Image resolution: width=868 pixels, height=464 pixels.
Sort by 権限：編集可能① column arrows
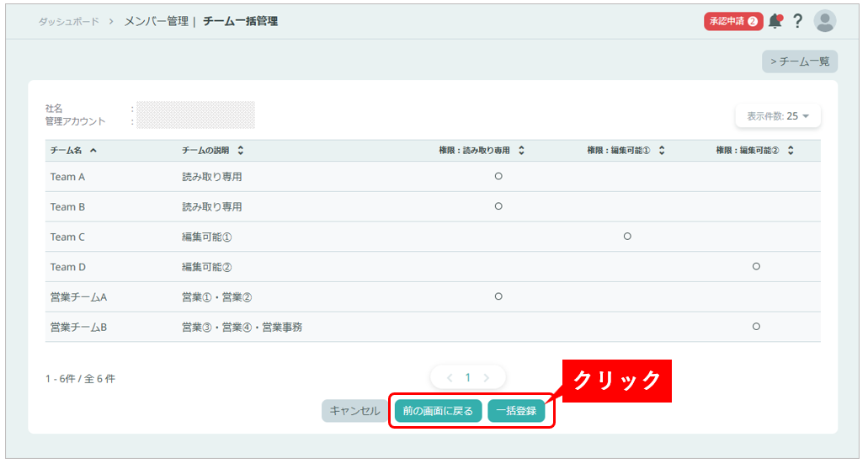click(x=662, y=151)
